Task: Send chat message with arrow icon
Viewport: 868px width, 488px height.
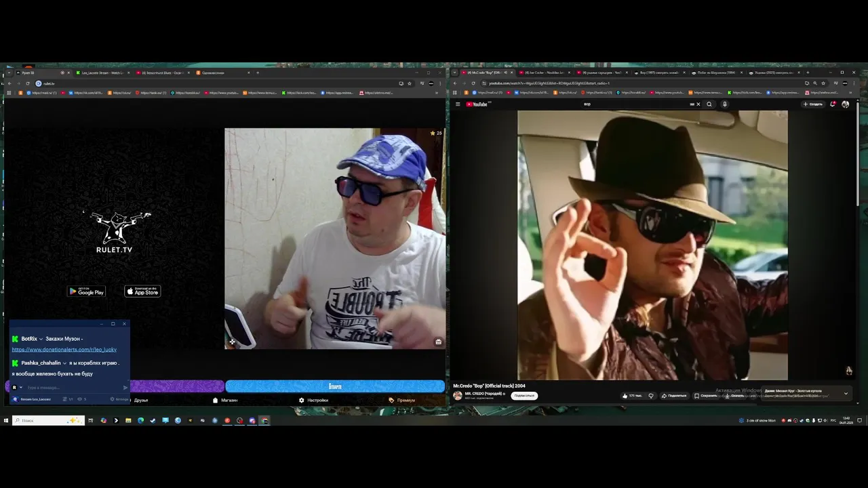Action: pos(125,388)
